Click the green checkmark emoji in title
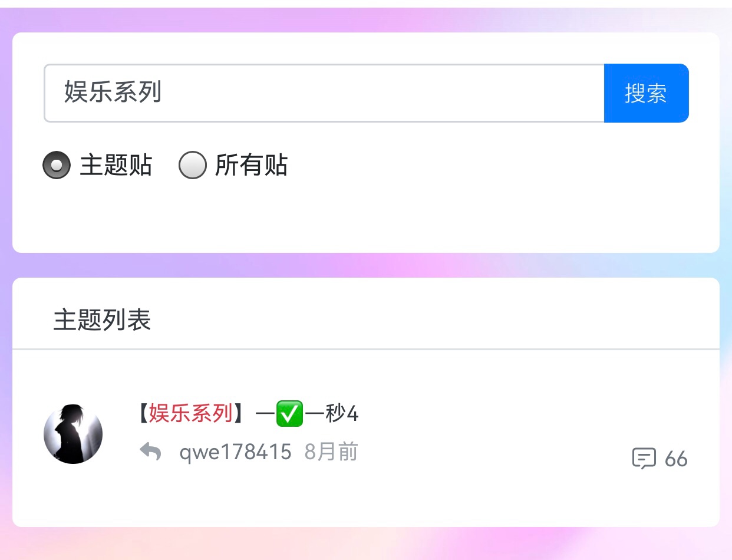The image size is (732, 560). click(289, 414)
